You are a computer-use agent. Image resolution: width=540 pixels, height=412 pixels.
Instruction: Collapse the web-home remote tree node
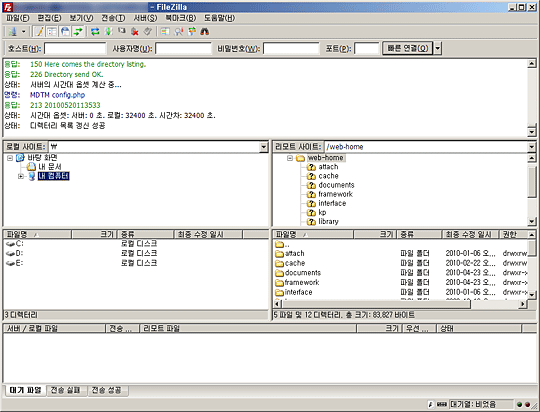click(x=290, y=158)
